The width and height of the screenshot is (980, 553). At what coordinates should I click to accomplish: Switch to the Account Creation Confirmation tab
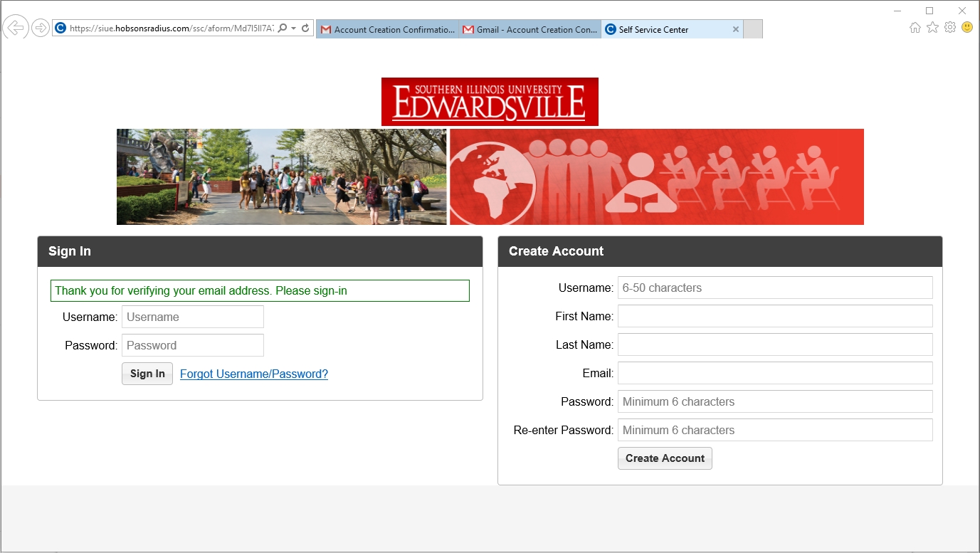click(388, 30)
